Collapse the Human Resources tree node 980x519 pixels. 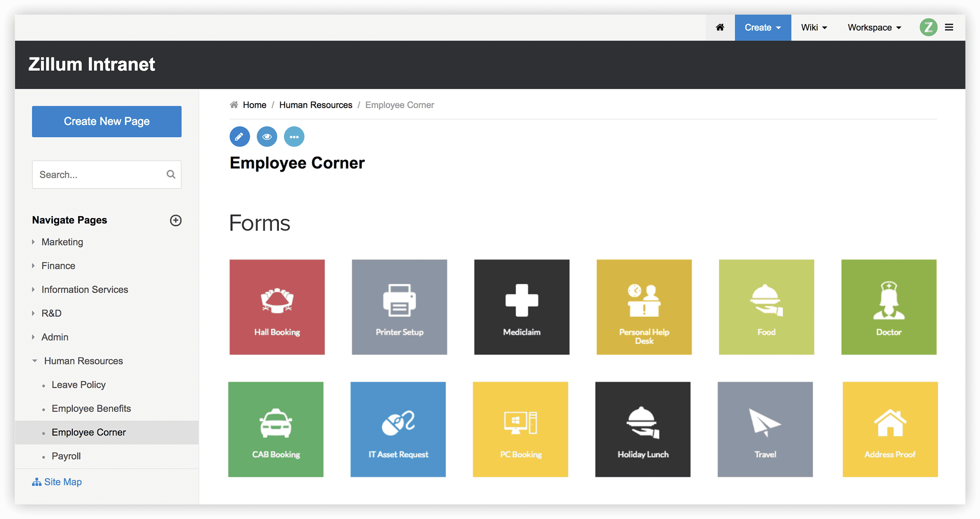point(35,361)
